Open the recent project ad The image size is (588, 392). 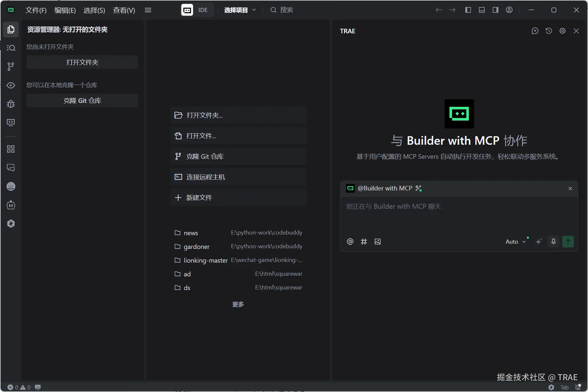[238, 274]
